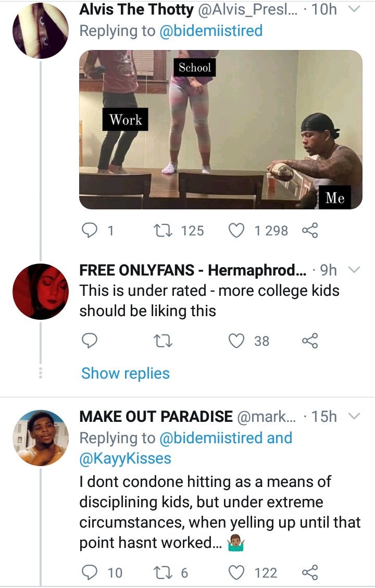The image size is (375, 588).
Task: Open the @KayyKisses profile link
Action: coord(125,458)
